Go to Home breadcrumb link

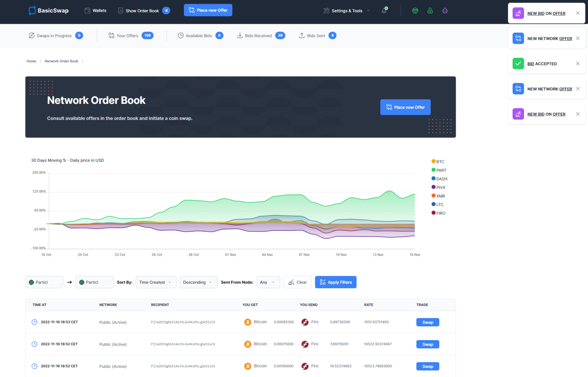click(x=31, y=61)
